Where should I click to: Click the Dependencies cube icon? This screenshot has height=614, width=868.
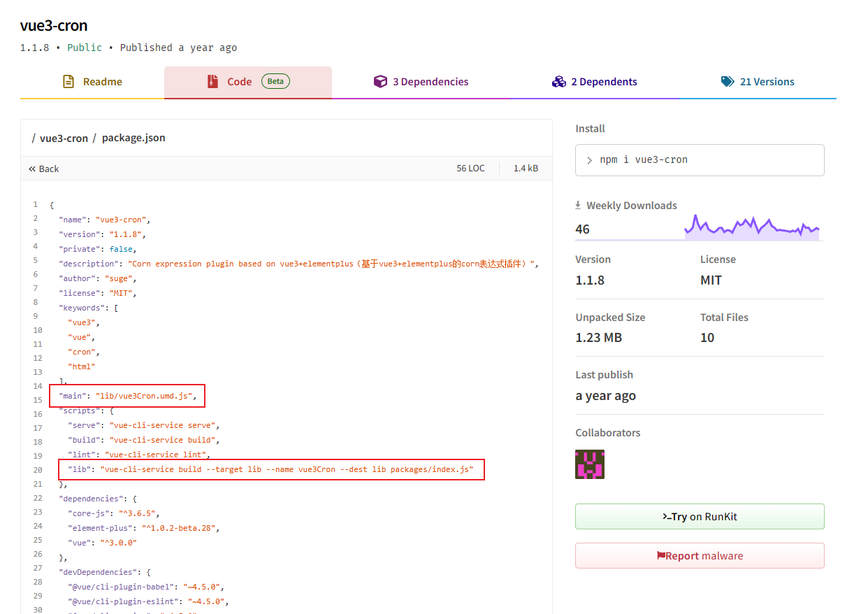click(380, 82)
